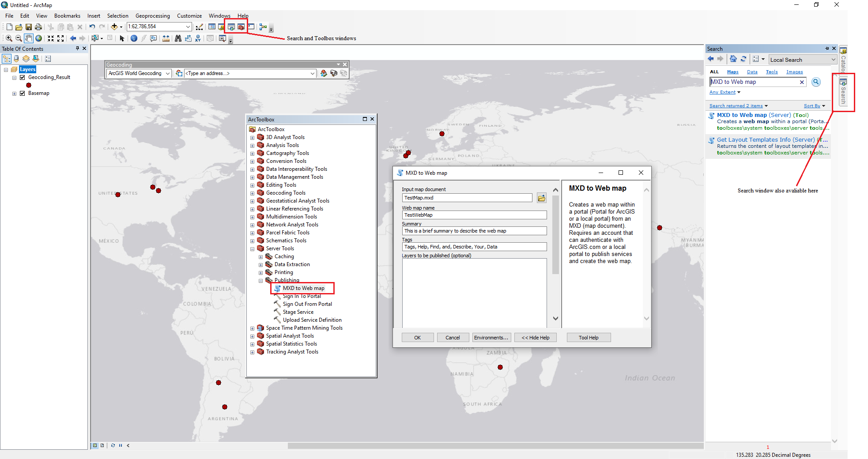Activate the Identify tool
868x459 pixels.
[x=134, y=38]
